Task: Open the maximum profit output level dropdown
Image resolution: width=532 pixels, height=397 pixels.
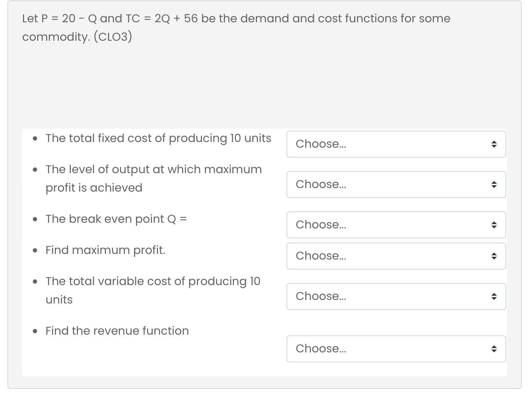Action: pos(396,185)
